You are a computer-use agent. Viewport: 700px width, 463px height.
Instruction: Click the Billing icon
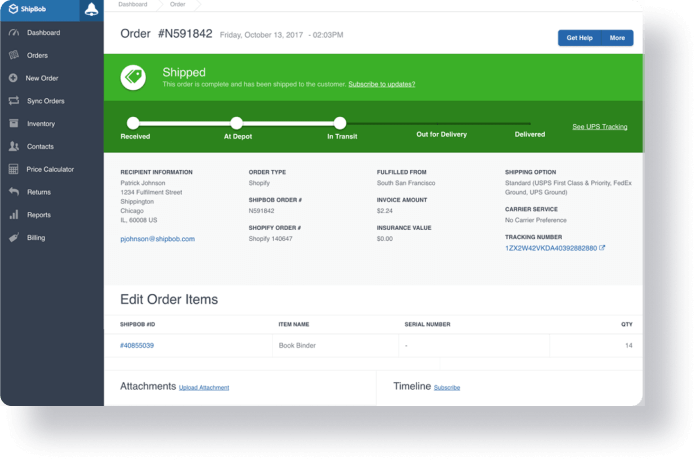(x=14, y=237)
